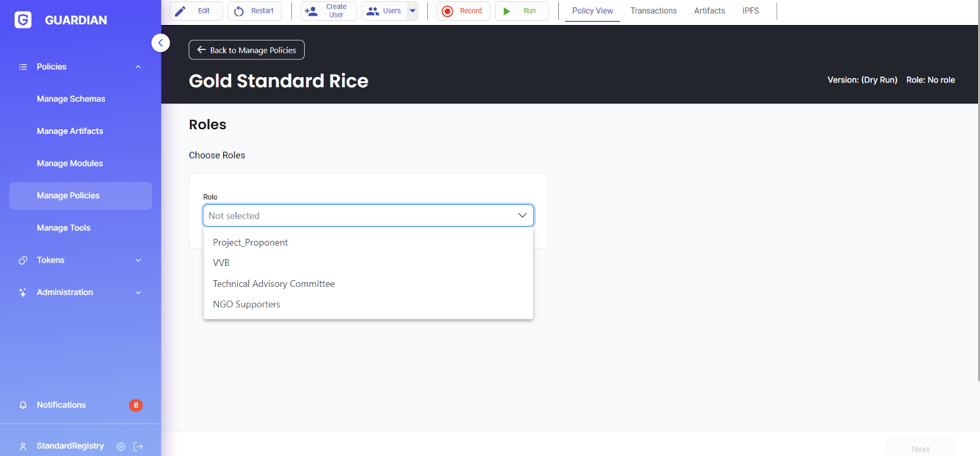Expand the Administration menu section

138,293
